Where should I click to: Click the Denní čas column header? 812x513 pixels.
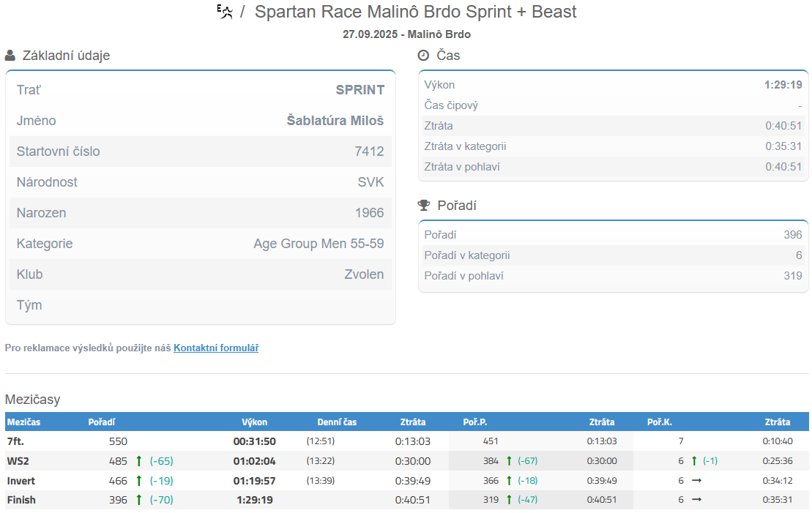(x=337, y=422)
